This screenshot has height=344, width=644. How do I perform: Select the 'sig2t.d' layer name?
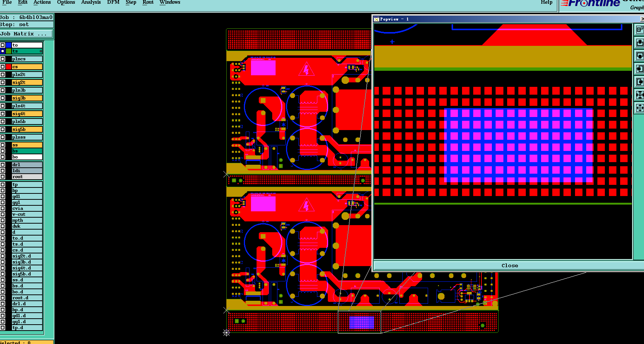point(27,256)
